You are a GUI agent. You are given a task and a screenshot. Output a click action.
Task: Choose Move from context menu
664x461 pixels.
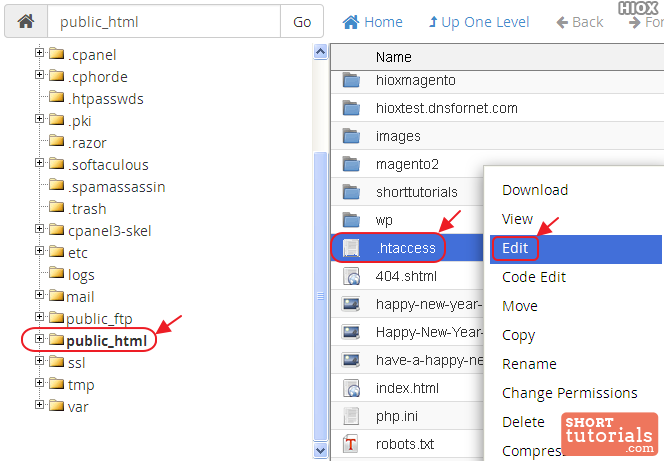(520, 306)
